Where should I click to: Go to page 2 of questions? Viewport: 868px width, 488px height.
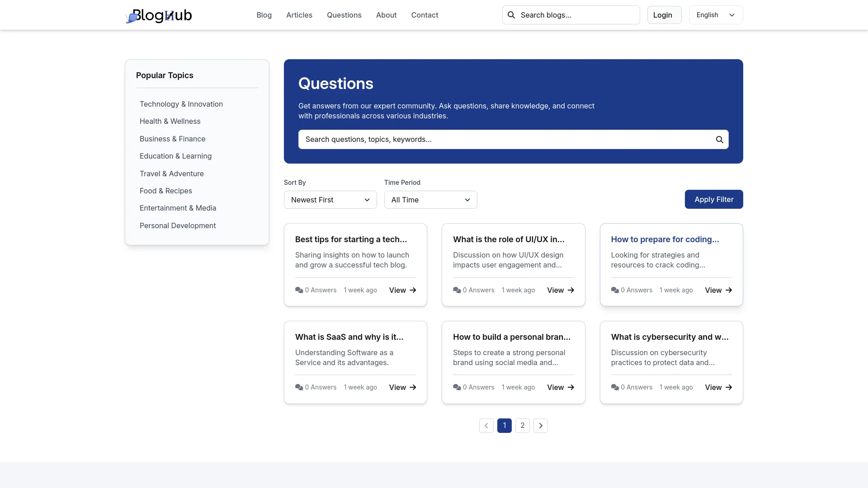pyautogui.click(x=522, y=426)
